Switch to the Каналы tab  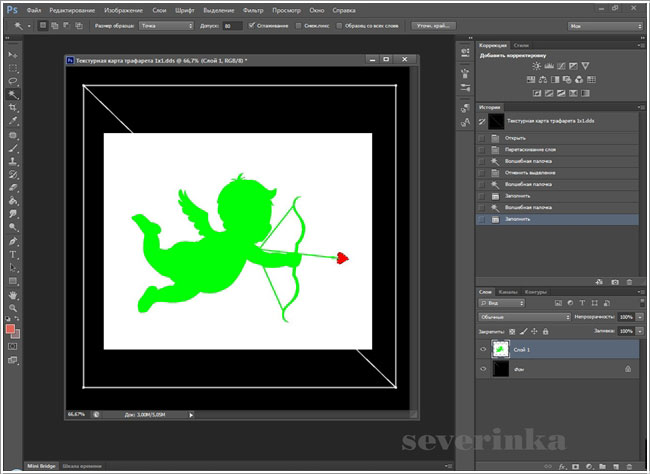(x=508, y=292)
